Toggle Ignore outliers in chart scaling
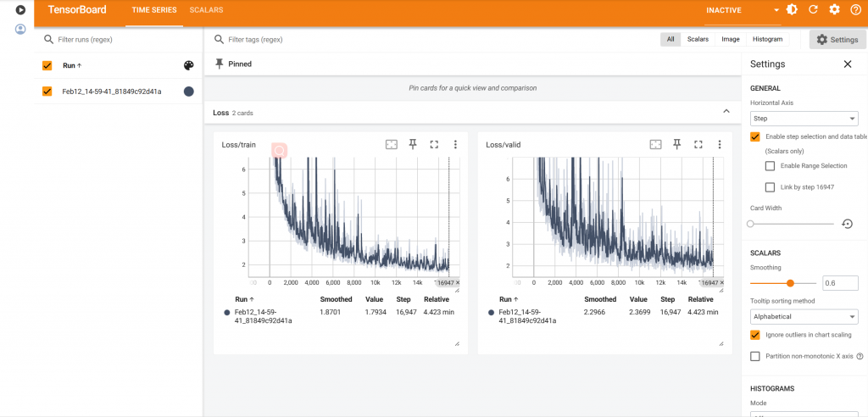Viewport: 868px width, 417px height. [x=755, y=335]
